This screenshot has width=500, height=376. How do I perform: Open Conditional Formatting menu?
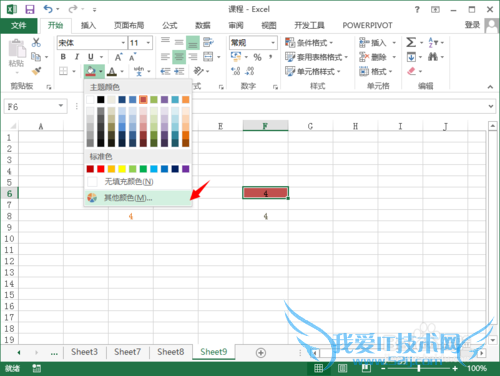pos(309,43)
